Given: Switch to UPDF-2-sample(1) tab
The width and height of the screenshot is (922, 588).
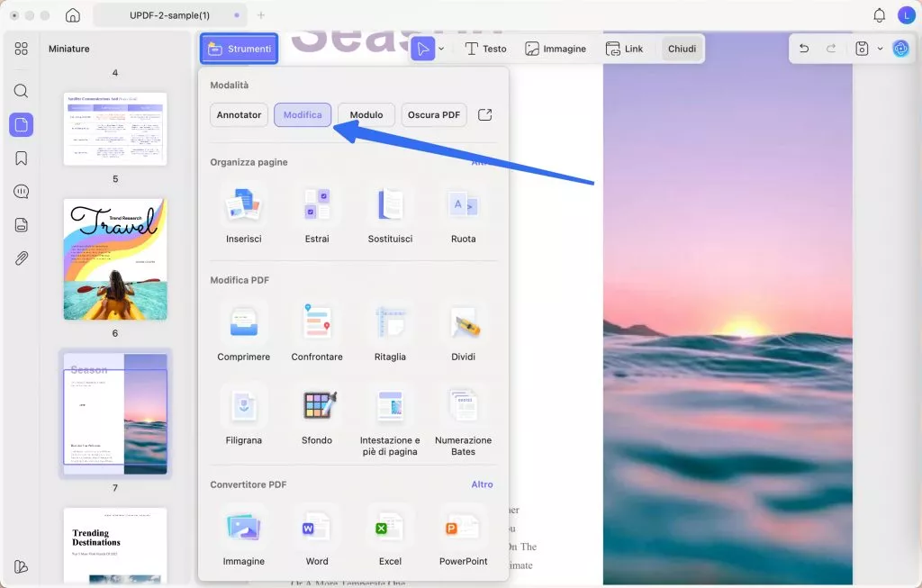Looking at the screenshot, I should (170, 15).
